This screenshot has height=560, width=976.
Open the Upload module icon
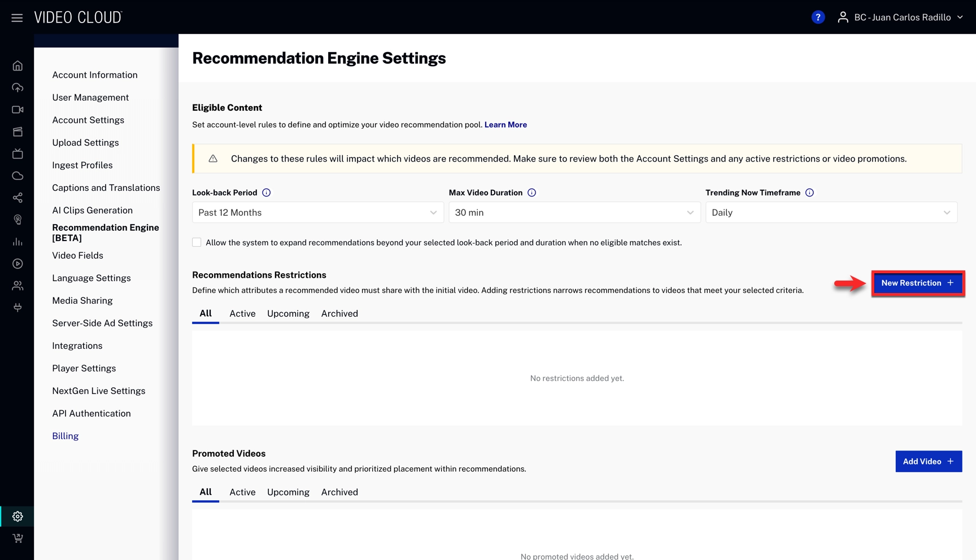point(18,88)
